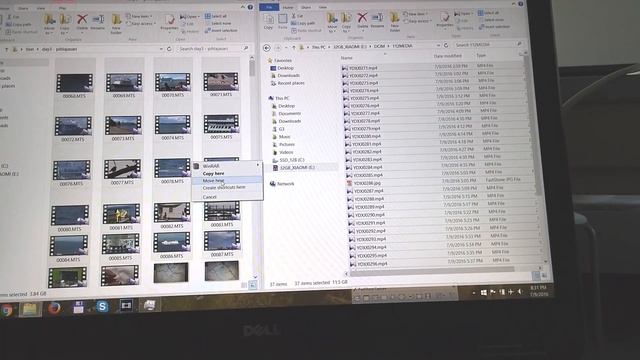Select 00081.MTS video thumbnail
Viewport: 640px width, 360px height.
pyautogui.click(x=121, y=217)
